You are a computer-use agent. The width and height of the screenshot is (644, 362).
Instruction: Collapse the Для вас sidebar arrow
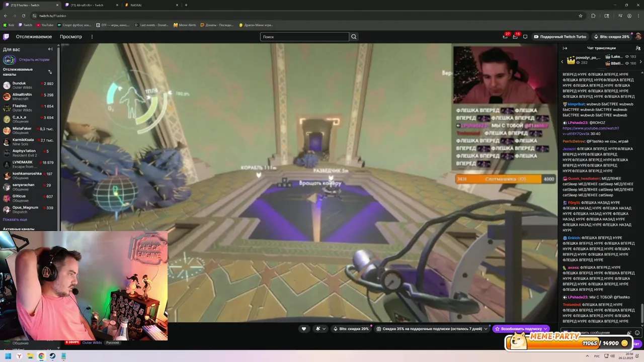(50, 49)
